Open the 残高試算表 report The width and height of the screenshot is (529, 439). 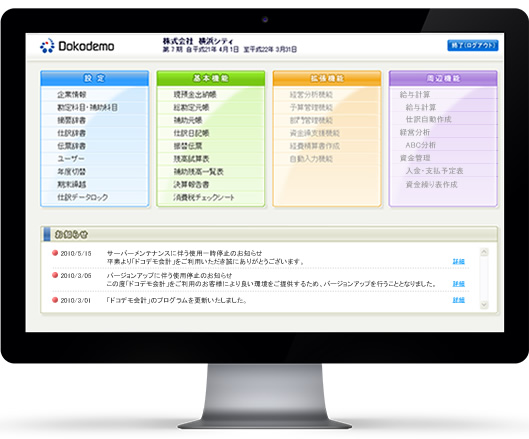coord(191,159)
